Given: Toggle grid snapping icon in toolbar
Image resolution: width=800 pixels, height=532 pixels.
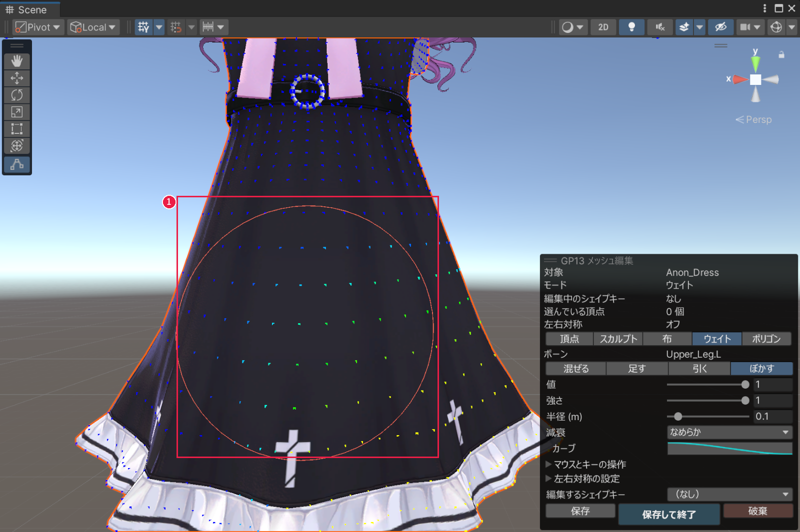Looking at the screenshot, I should [143, 27].
